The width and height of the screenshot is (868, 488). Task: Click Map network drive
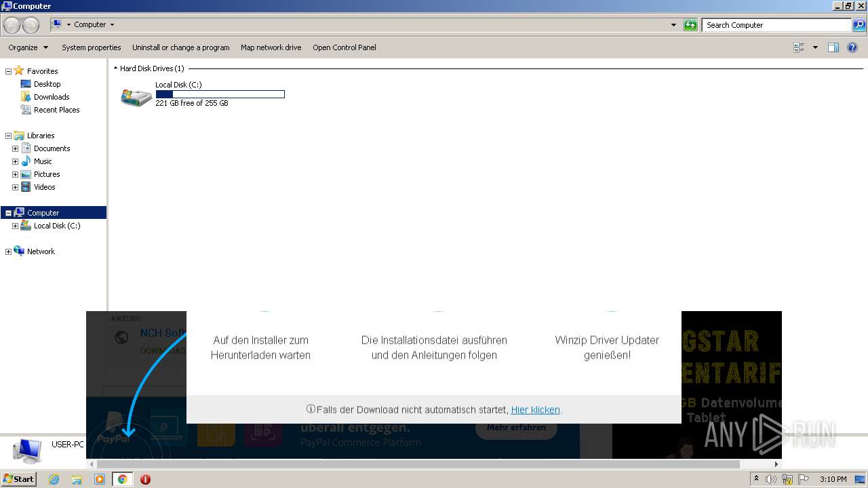(x=271, y=47)
